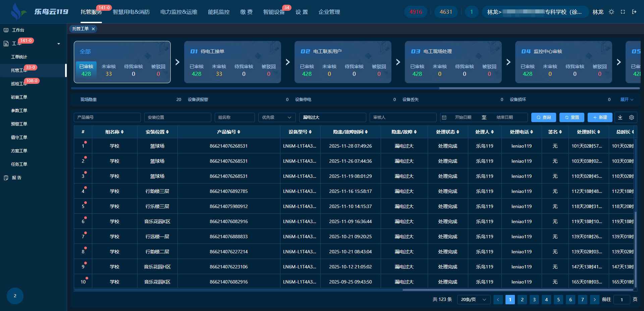This screenshot has height=311, width=644.
Task: Toggle the light/dark theme sun icon
Action: [x=611, y=12]
